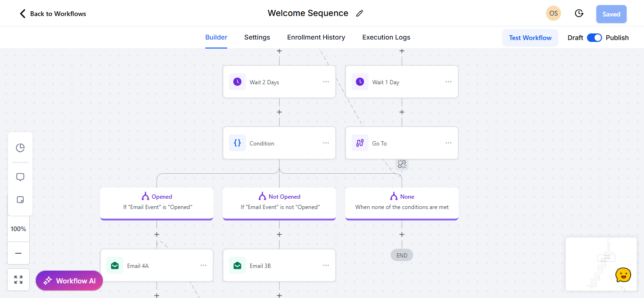Viewport: 644px width, 298px height.
Task: Open Email 3B options menu
Action: pyautogui.click(x=326, y=266)
